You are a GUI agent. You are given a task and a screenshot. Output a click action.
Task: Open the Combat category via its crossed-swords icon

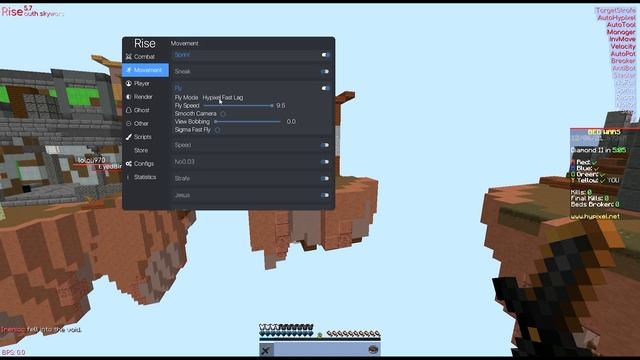(x=129, y=57)
